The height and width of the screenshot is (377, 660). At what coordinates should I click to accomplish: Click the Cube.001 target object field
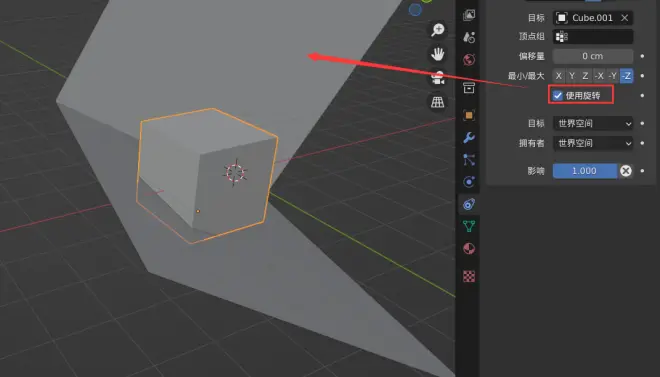pos(593,18)
